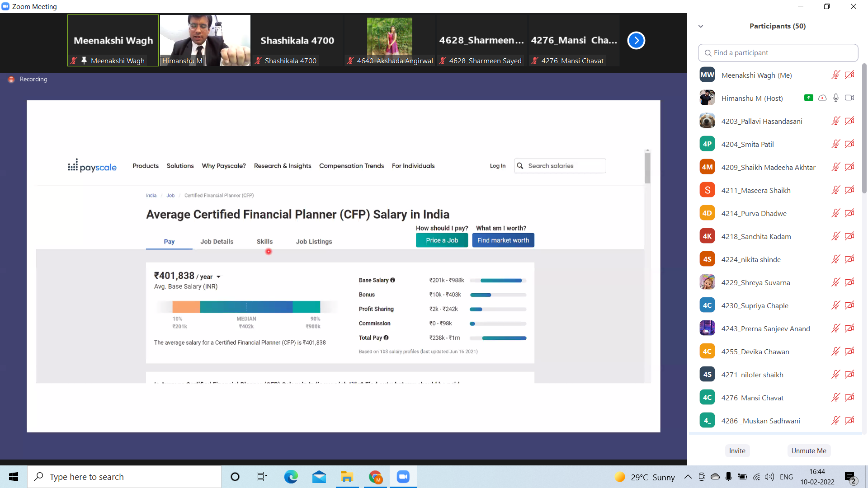
Task: Click the Find a participant search field
Action: click(x=778, y=53)
